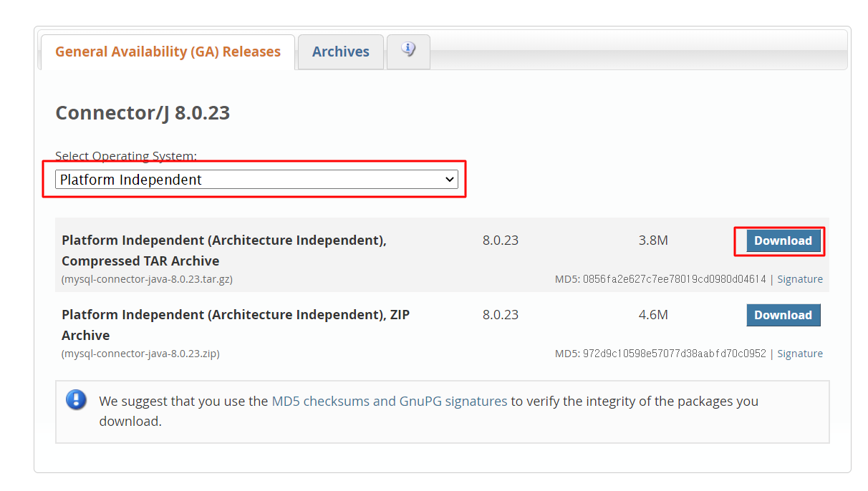This screenshot has height=491, width=868.
Task: Click the Platform Independent ZIP Archive title
Action: coord(236,325)
